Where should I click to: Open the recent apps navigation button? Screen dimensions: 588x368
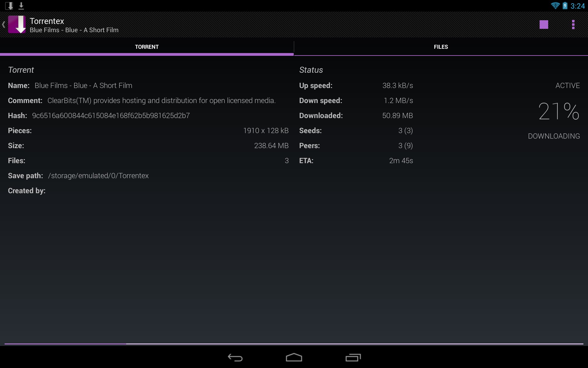[353, 358]
